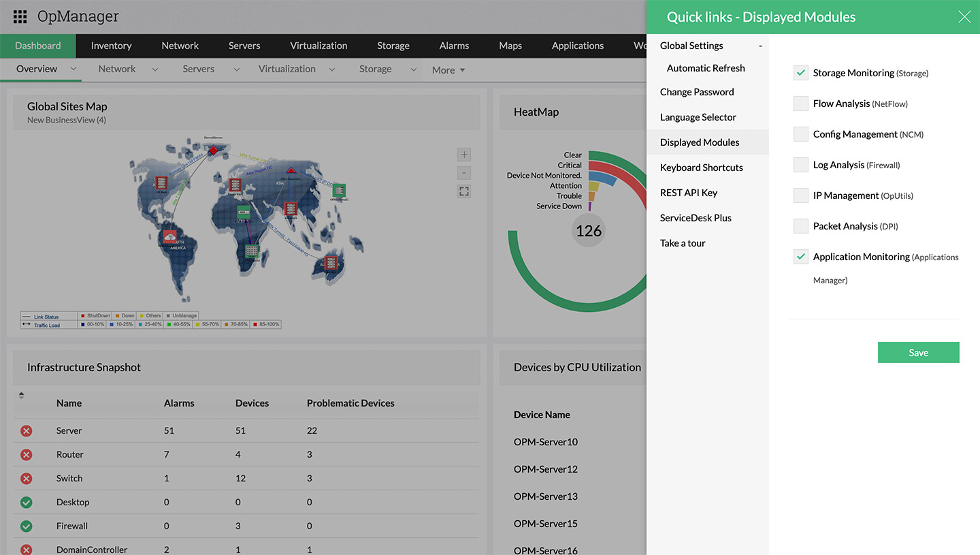Expand the More dropdown menu
This screenshot has width=980, height=555.
[448, 70]
